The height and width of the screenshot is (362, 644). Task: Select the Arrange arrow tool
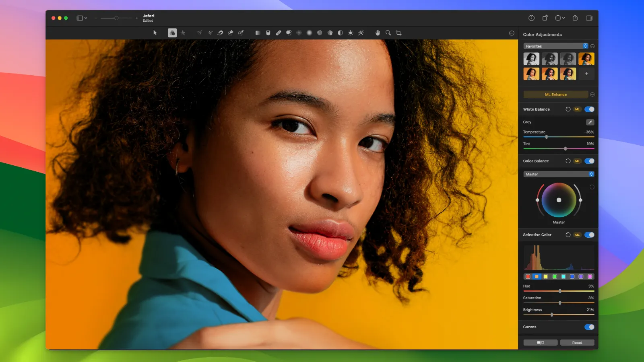click(155, 33)
